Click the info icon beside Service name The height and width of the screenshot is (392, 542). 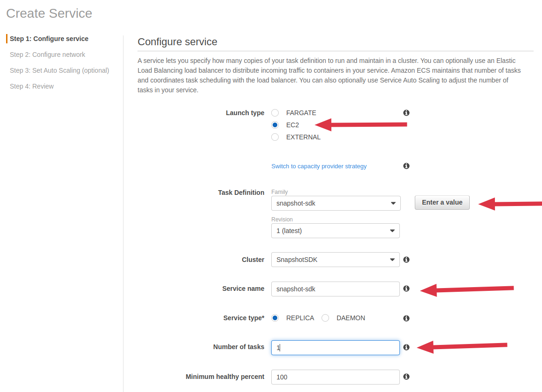(406, 289)
